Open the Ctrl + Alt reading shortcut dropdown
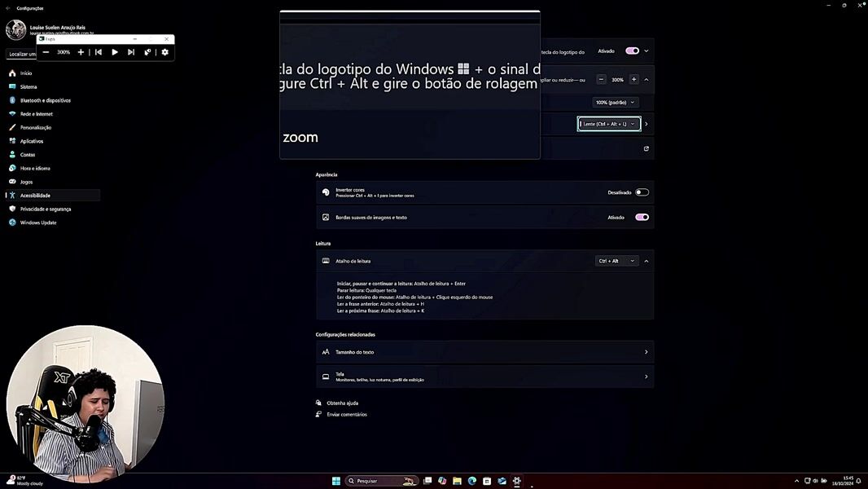The width and height of the screenshot is (868, 489). tap(616, 261)
